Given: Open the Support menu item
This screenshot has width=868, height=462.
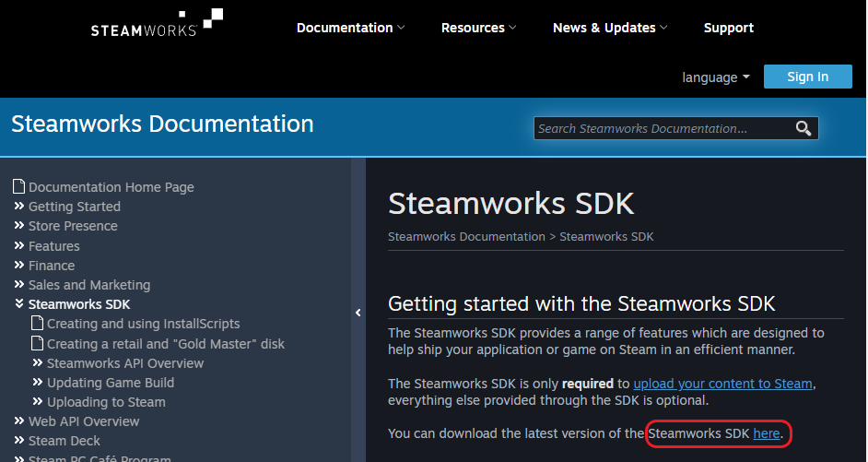Looking at the screenshot, I should pos(729,28).
